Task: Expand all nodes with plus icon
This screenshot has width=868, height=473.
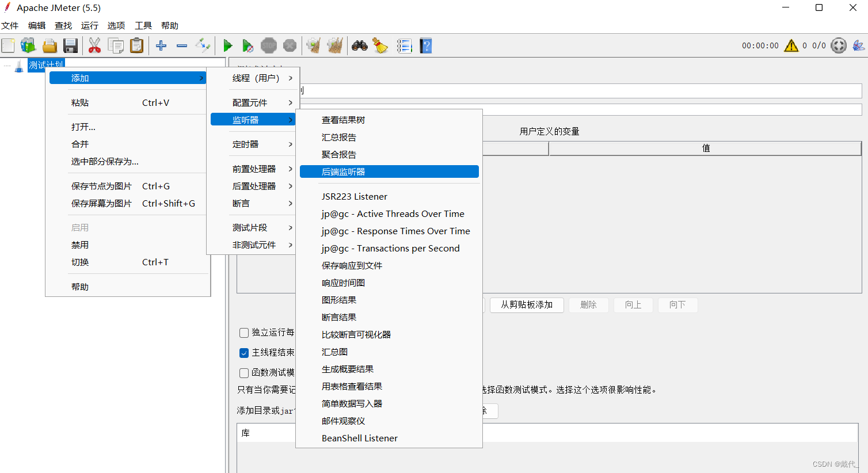Action: (x=161, y=45)
